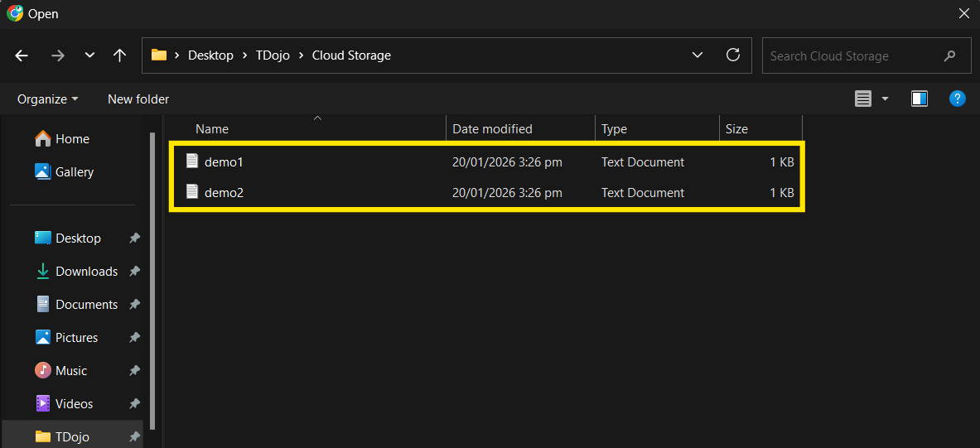Viewport: 980px width, 448px height.
Task: Go to Home in the sidebar
Action: (72, 139)
